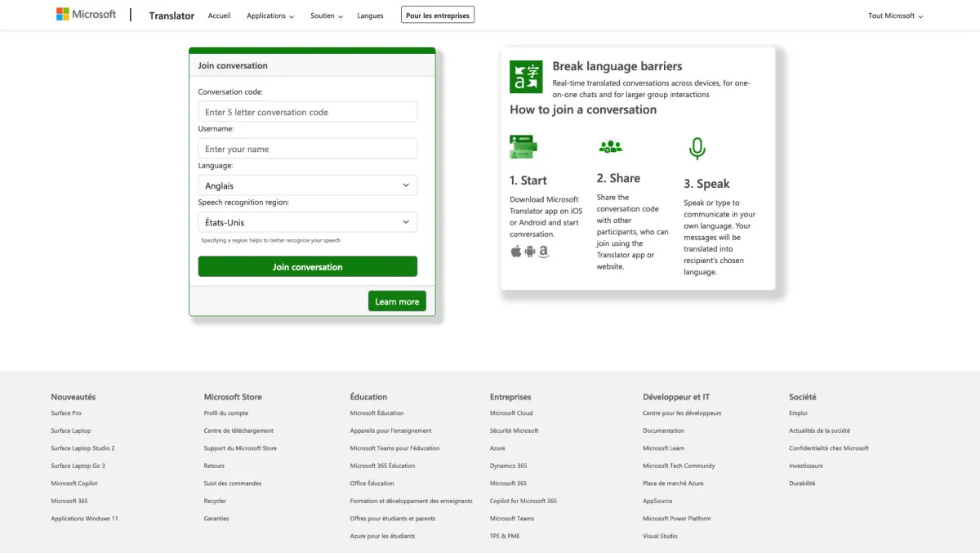Viewport: 980px width, 553px height.
Task: Open the Surface Laptop Studio 2 link
Action: [82, 448]
